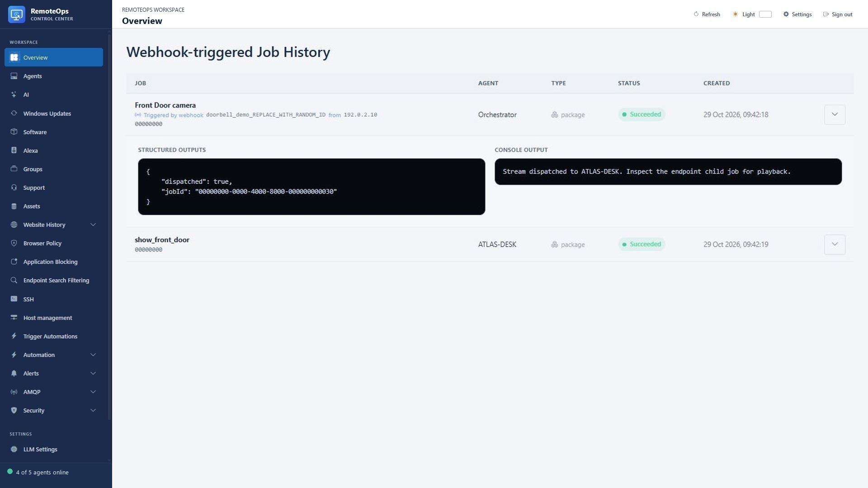Expand the Website History submenu
The height and width of the screenshot is (488, 868).
[x=93, y=225]
